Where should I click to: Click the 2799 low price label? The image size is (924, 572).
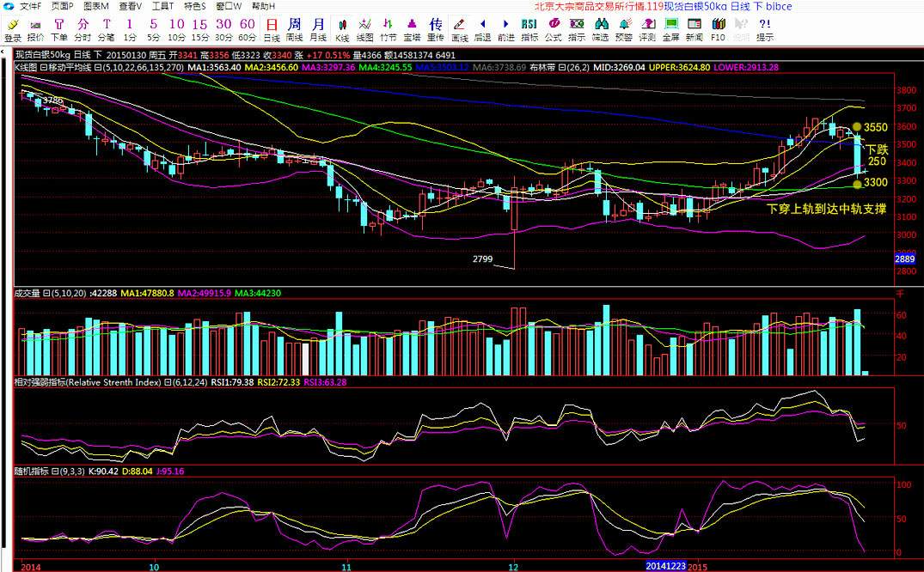[482, 259]
